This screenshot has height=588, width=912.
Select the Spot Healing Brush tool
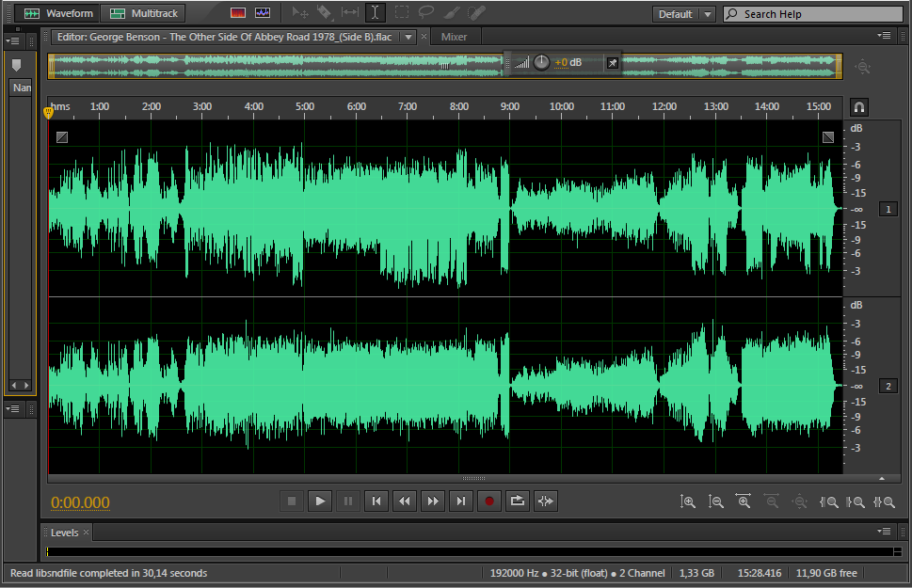[476, 13]
